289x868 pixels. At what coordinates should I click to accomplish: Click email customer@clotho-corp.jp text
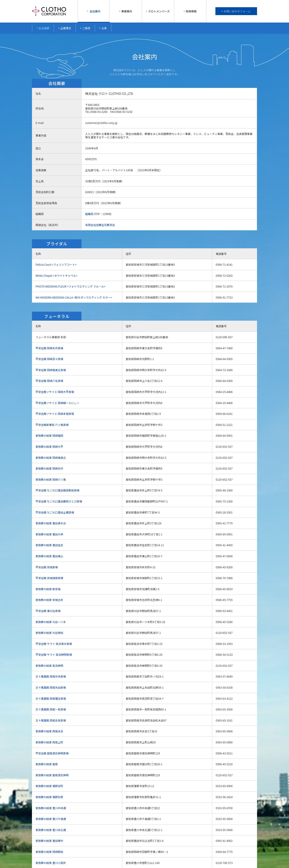(x=101, y=123)
